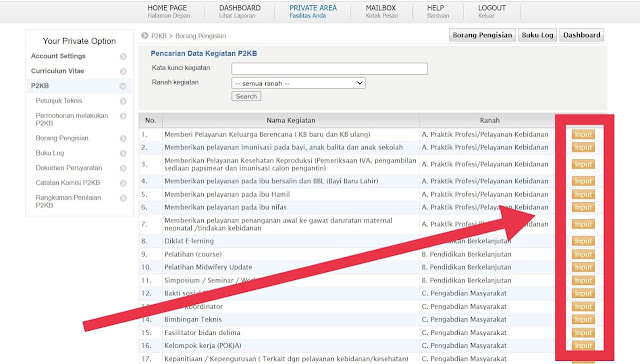Open Curriculum Vitae in the sidebar
Screen dimensions: 640x364
pyautogui.click(x=58, y=71)
